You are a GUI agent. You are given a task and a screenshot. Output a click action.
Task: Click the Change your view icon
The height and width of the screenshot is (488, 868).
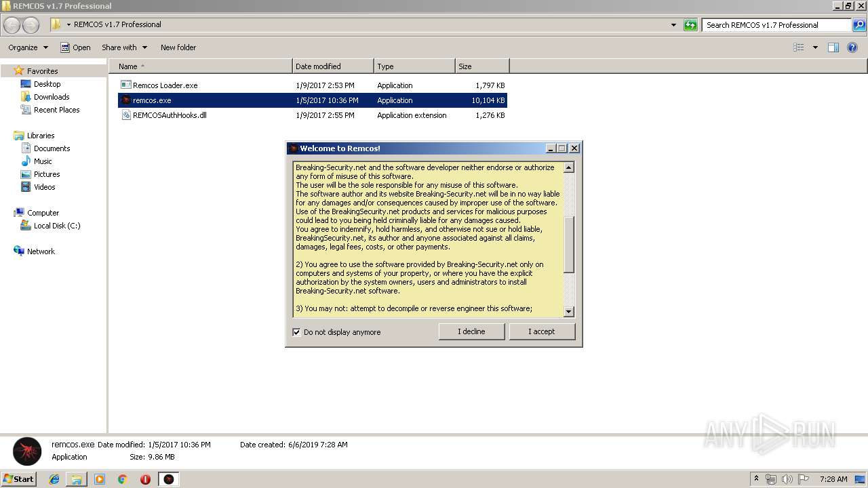[x=799, y=47]
